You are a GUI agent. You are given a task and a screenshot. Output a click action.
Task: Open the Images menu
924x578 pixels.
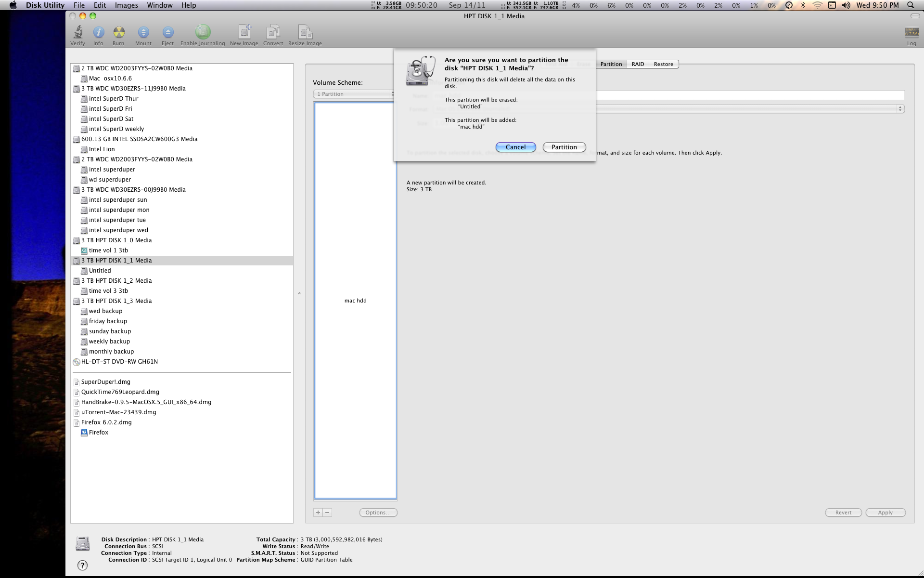pyautogui.click(x=126, y=5)
